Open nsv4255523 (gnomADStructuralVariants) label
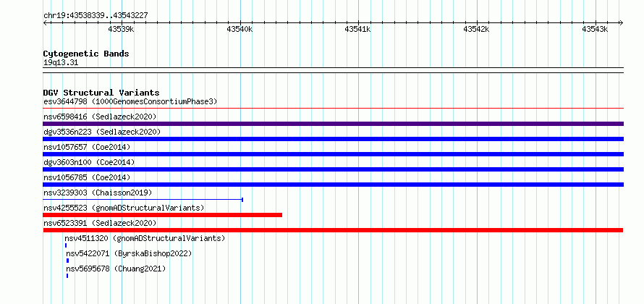Viewport: 644px width, 304px height. pyautogui.click(x=124, y=208)
